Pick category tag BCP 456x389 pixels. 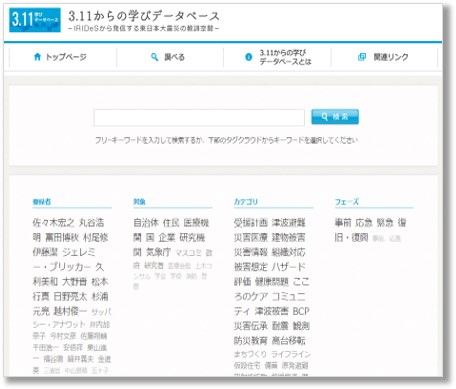pyautogui.click(x=301, y=311)
